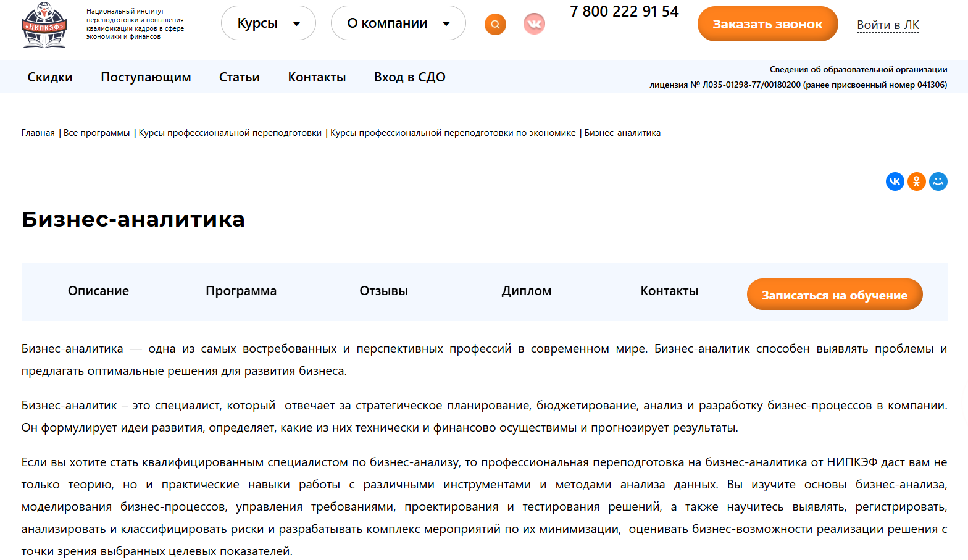Click the НИПКЭФ logo
The image size is (968, 560).
click(x=44, y=25)
